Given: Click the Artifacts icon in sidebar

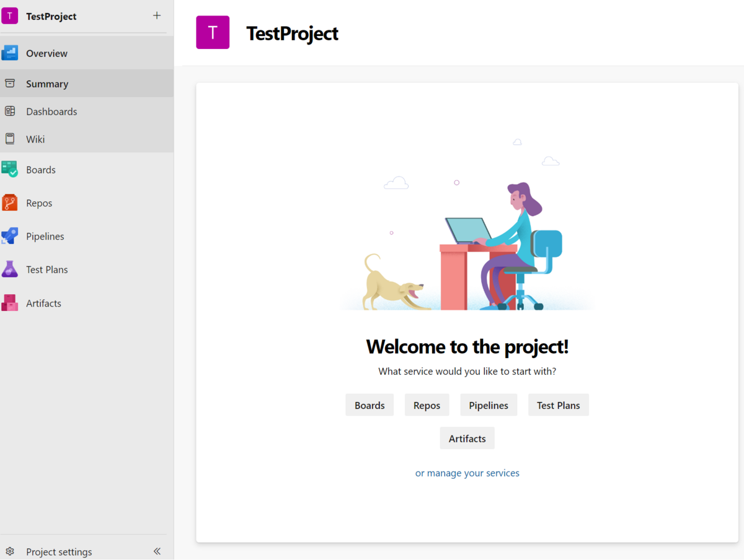Looking at the screenshot, I should click(10, 303).
